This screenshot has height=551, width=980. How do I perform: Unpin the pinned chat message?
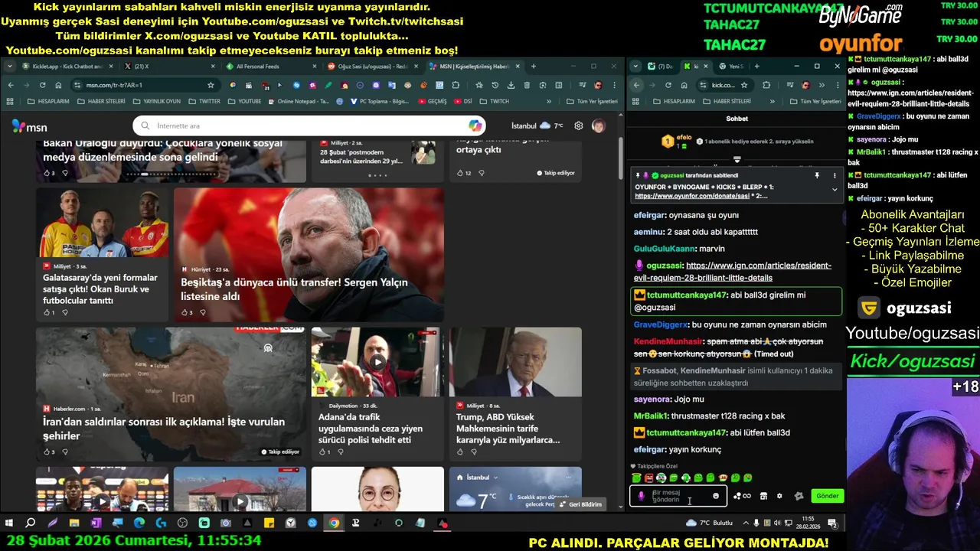coord(817,175)
